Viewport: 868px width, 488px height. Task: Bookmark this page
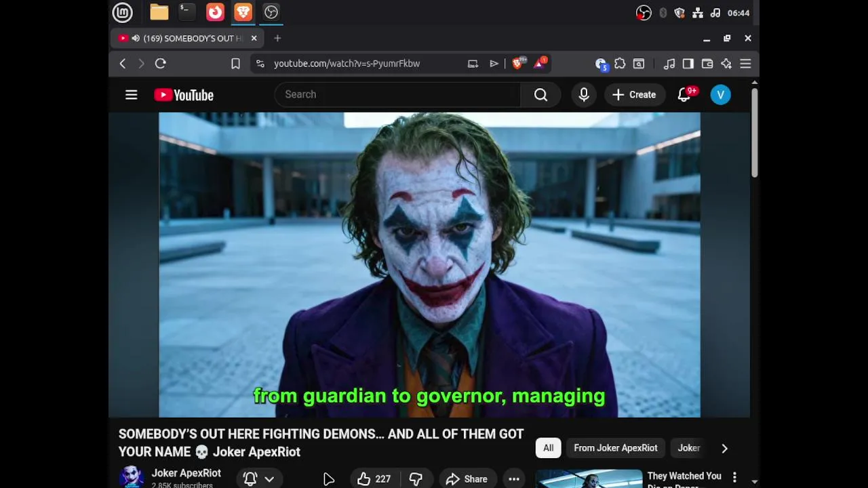[x=235, y=64]
